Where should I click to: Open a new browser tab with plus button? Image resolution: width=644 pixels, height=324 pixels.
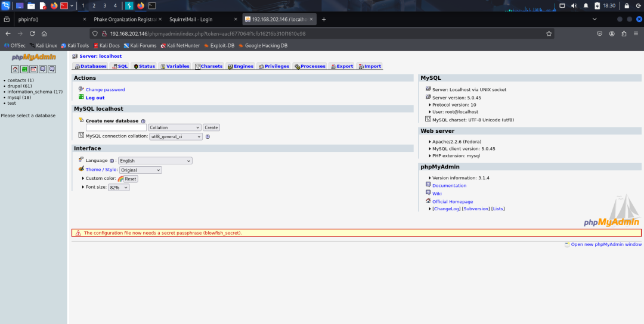pyautogui.click(x=324, y=19)
